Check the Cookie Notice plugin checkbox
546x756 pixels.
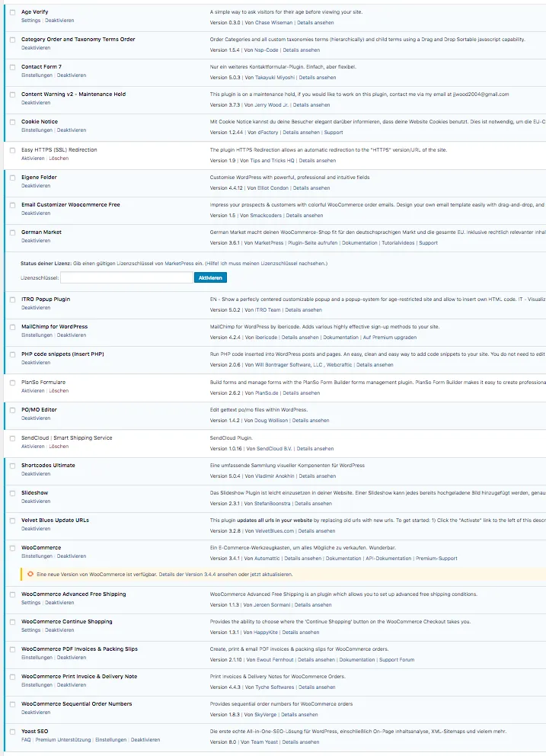12,123
